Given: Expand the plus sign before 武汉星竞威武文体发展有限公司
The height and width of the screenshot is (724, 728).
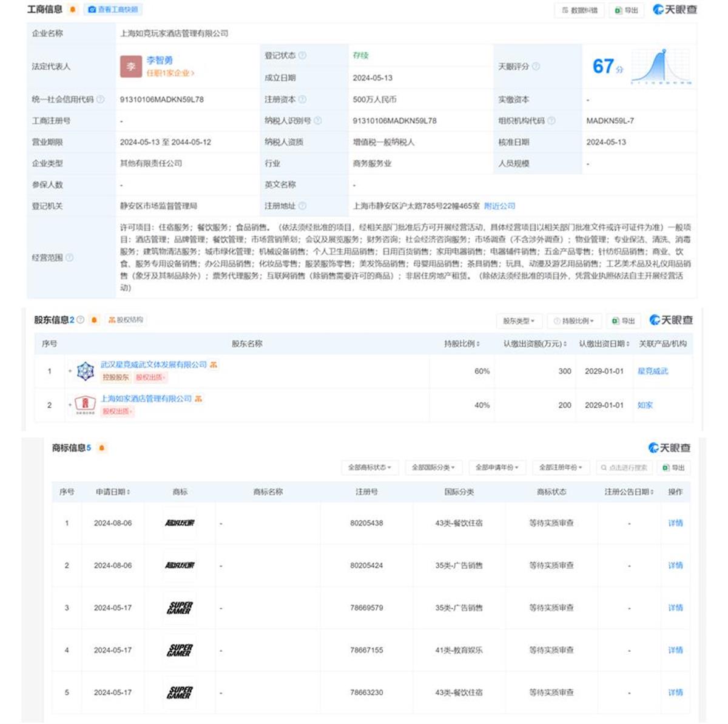Looking at the screenshot, I should 70,371.
